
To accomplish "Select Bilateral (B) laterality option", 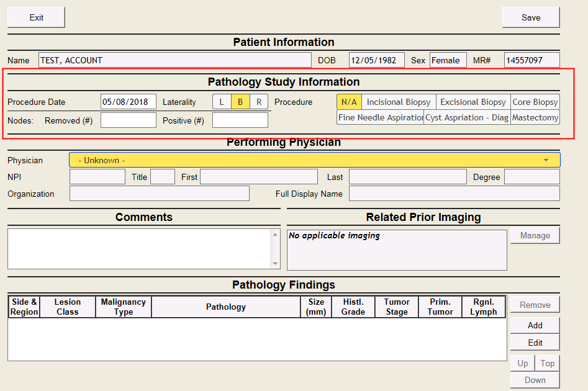I will 240,102.
